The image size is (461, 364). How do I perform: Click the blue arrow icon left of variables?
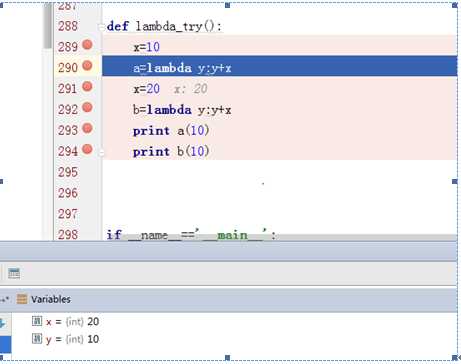tap(3, 323)
